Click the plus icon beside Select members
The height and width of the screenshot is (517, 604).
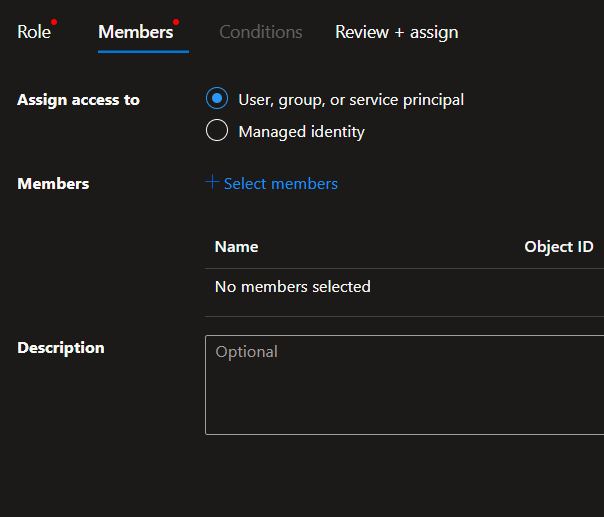pyautogui.click(x=212, y=182)
